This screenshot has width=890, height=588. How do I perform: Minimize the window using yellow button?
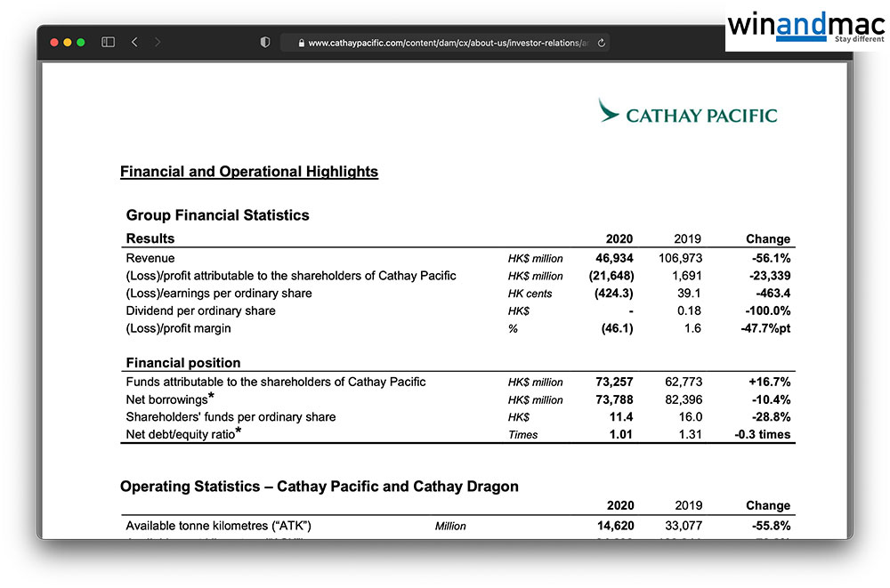(x=67, y=42)
